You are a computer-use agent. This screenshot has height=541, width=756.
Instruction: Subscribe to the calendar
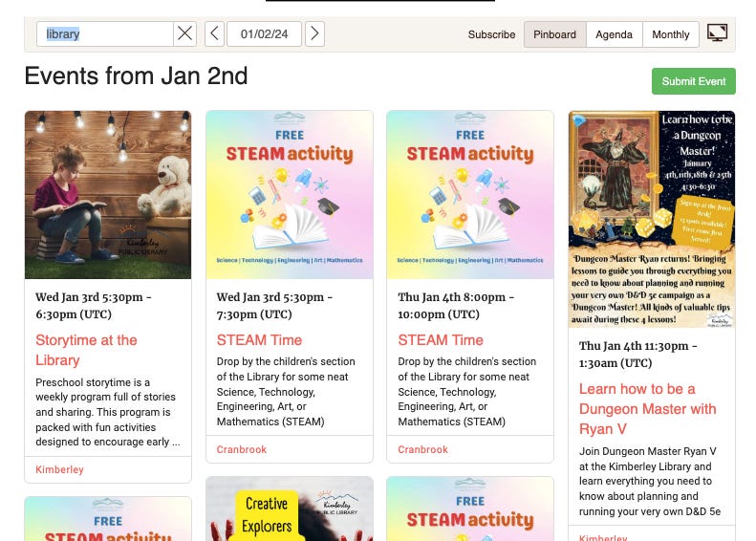coord(491,34)
